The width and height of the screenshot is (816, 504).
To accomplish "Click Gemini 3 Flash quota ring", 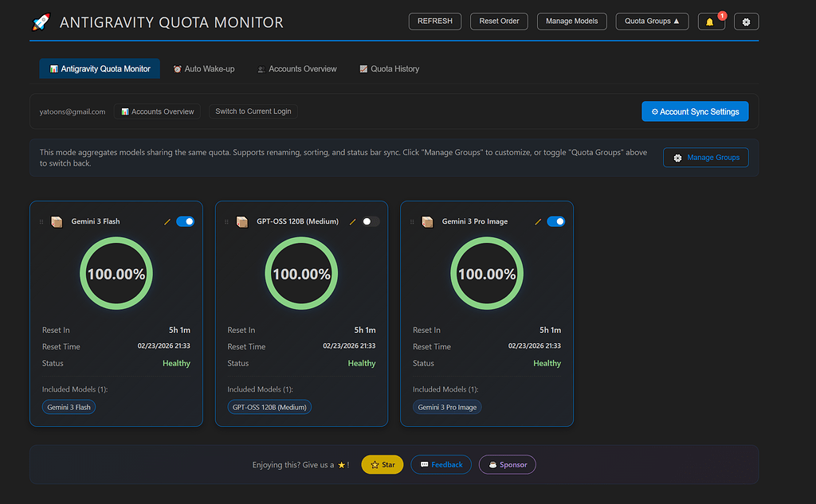I will pyautogui.click(x=116, y=274).
